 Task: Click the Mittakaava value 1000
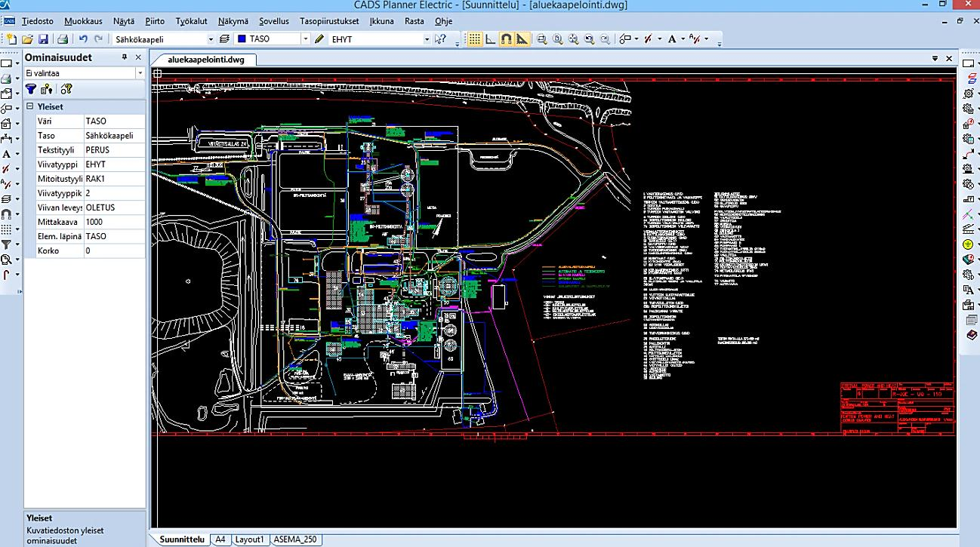114,222
